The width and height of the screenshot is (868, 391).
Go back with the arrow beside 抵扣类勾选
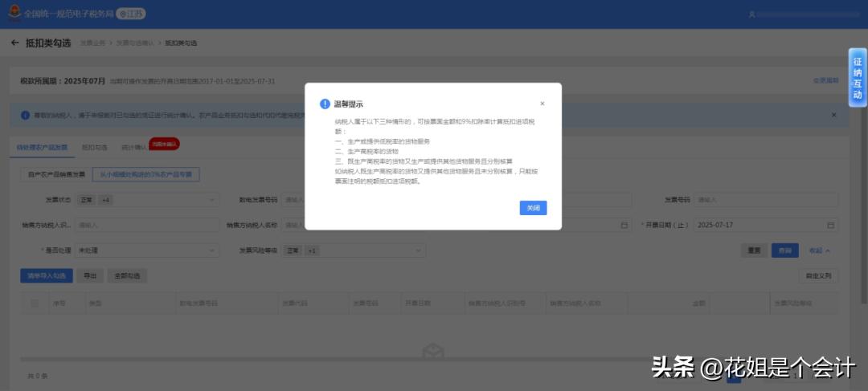coord(15,43)
